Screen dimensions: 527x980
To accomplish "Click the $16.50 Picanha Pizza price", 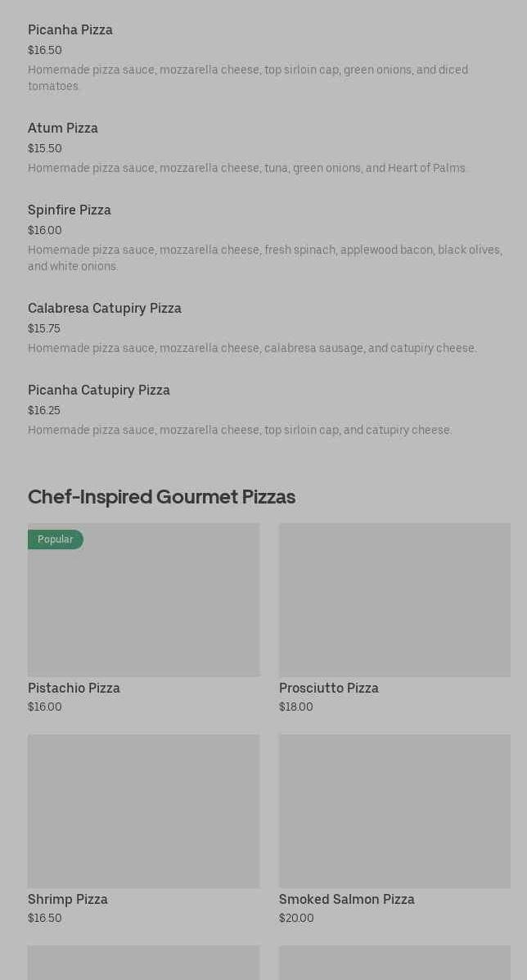I will (x=44, y=51).
